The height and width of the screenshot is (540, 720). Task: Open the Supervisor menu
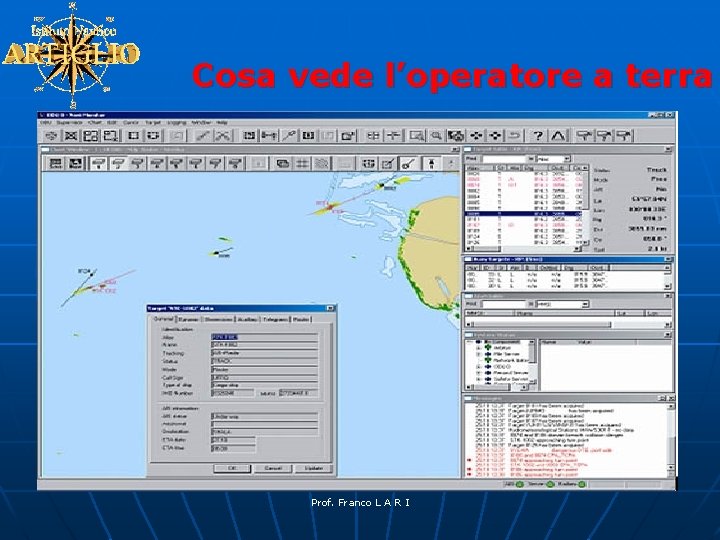[x=70, y=123]
